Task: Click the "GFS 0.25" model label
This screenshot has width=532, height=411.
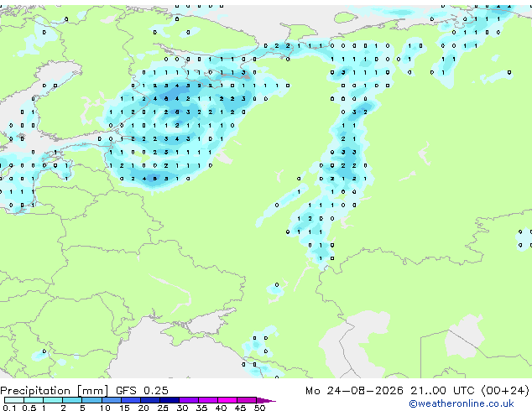Action: coord(142,391)
